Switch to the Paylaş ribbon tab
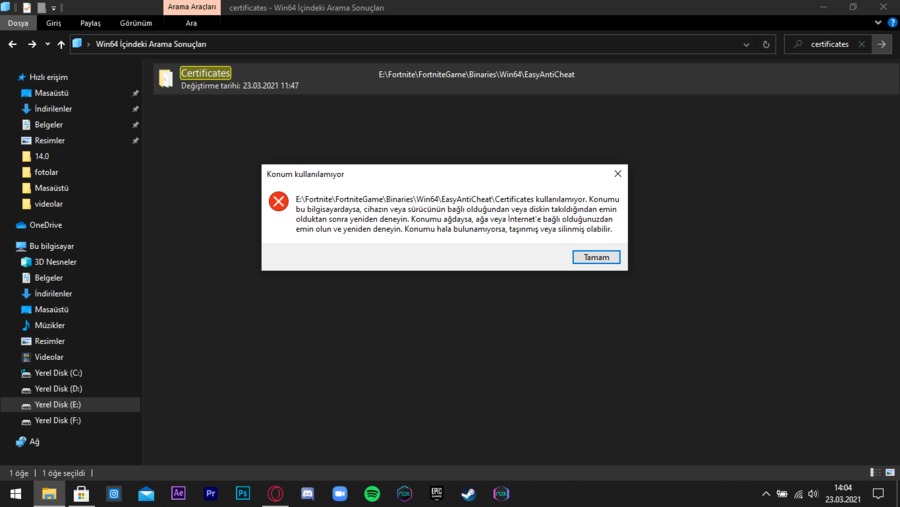Image resolution: width=900 pixels, height=507 pixels. (x=90, y=23)
